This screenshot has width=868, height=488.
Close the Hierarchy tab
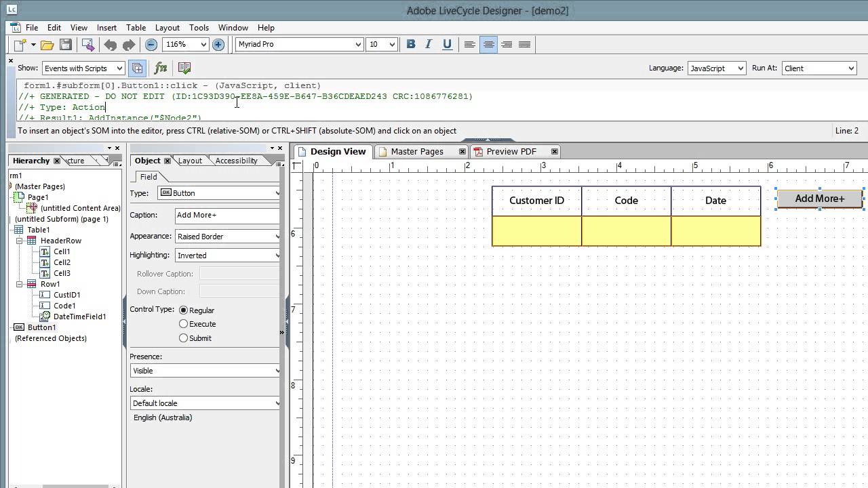57,161
